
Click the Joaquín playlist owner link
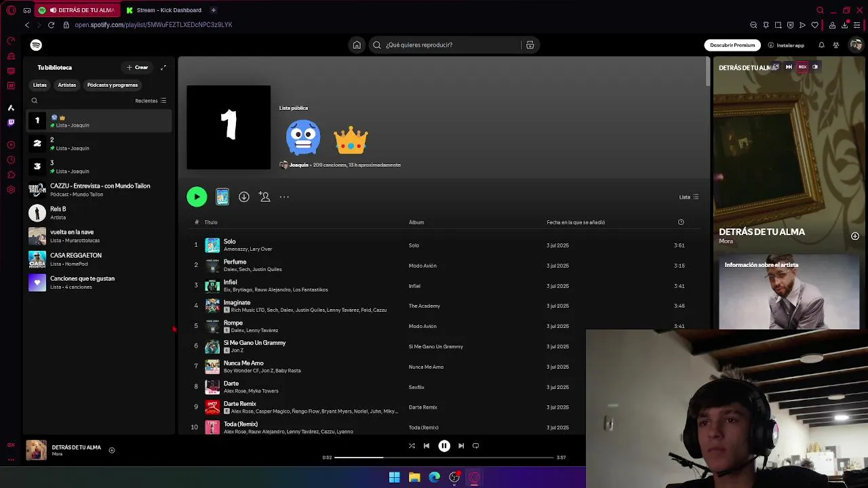(299, 165)
